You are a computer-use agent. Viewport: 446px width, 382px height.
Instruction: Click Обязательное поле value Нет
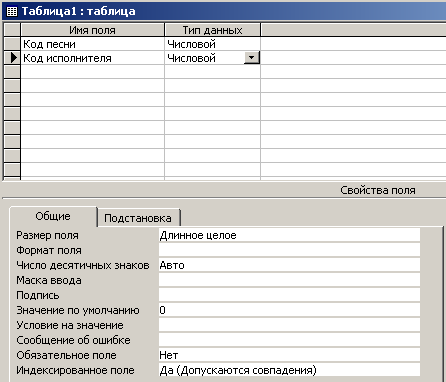point(289,355)
